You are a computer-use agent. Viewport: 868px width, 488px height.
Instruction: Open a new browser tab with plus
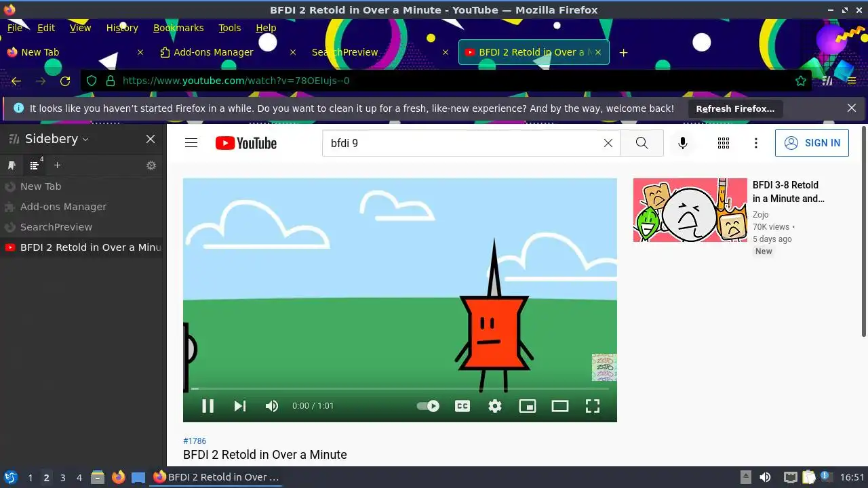pos(624,52)
